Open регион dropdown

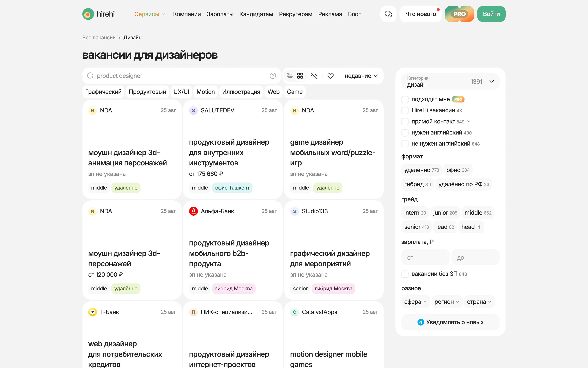tap(447, 302)
